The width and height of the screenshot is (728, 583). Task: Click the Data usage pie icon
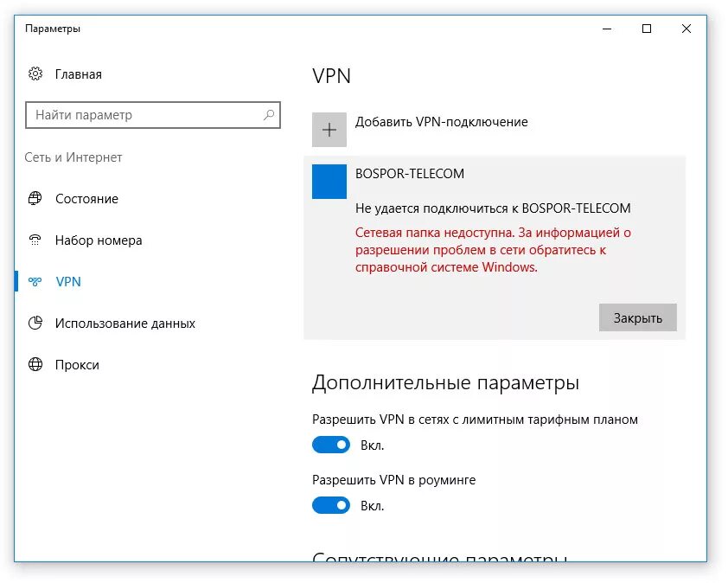click(35, 324)
